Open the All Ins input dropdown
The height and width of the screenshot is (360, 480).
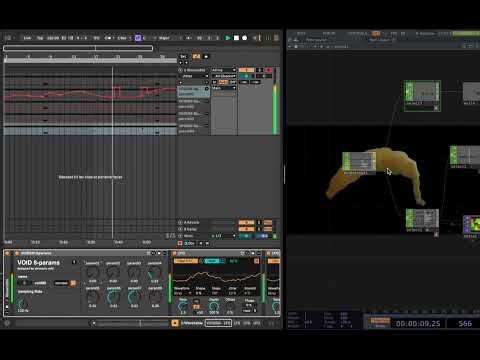[x=224, y=70]
